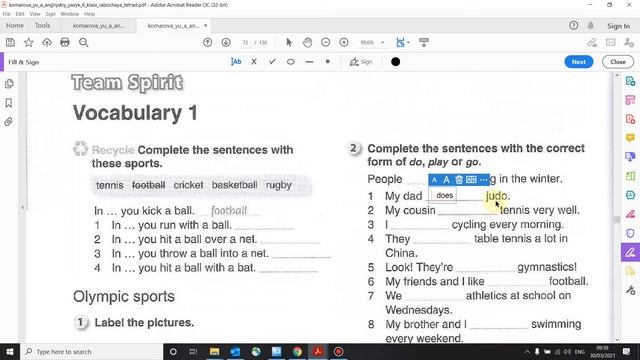640x360 pixels.
Task: Click the blue Next button
Action: [579, 62]
